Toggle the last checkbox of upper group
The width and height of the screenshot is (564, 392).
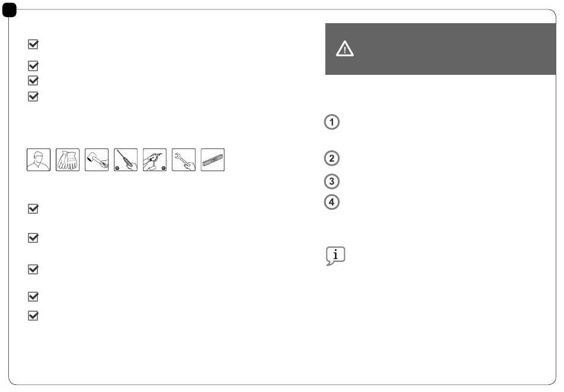point(33,96)
